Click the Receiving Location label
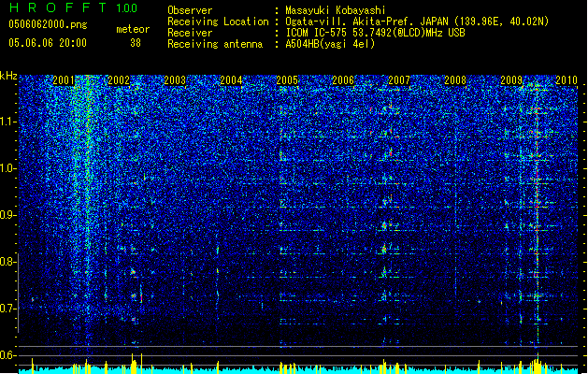This screenshot has width=588, height=374. pos(218,22)
